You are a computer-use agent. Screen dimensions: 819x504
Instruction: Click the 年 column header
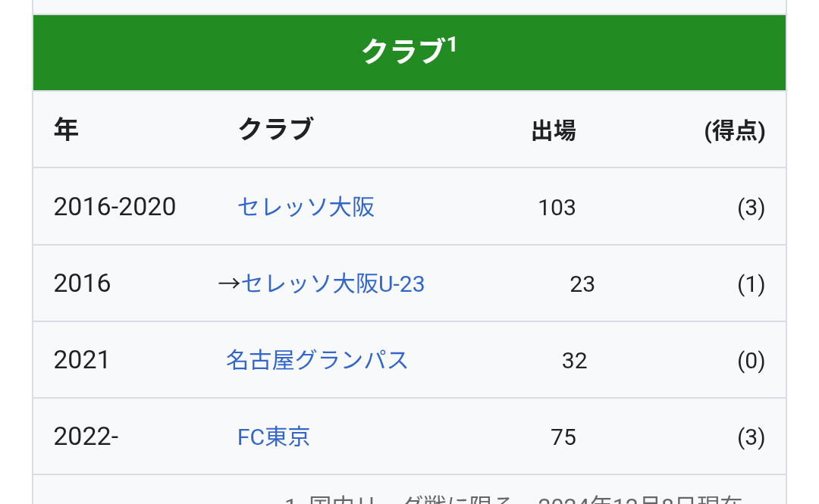(66, 129)
